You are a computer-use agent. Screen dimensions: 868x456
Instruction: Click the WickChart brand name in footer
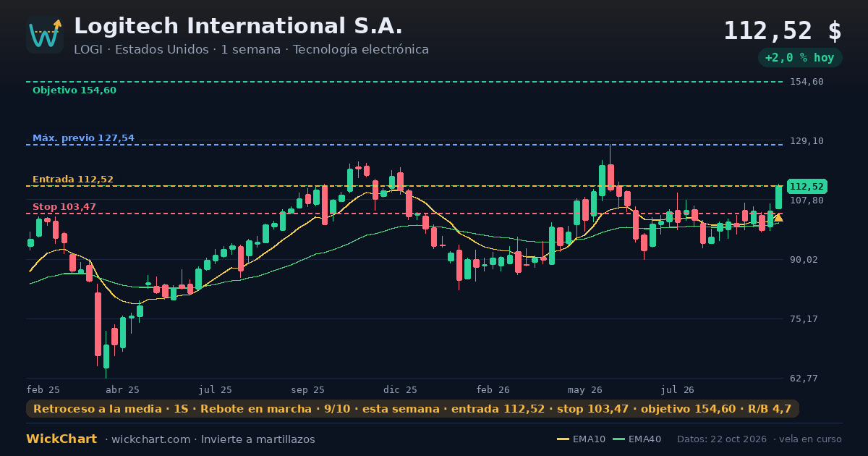[61, 439]
